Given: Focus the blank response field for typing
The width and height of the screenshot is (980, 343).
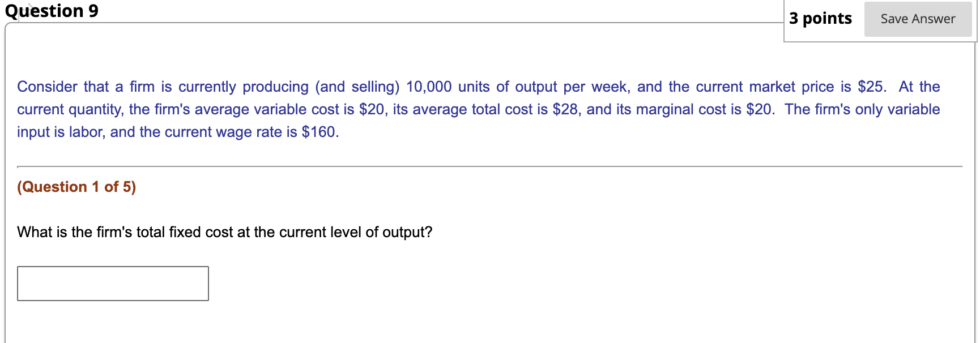Looking at the screenshot, I should [x=113, y=283].
